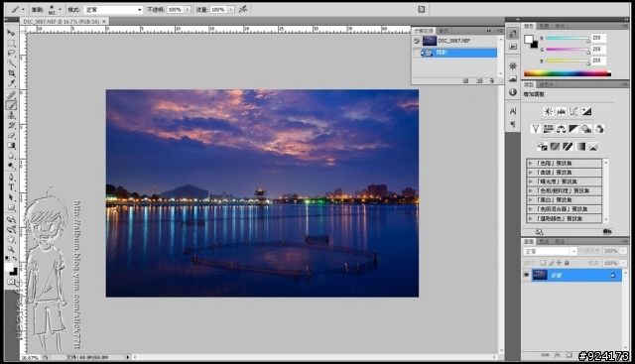The image size is (635, 364).
Task: Open the brush preset picker arrow
Action: (60, 9)
